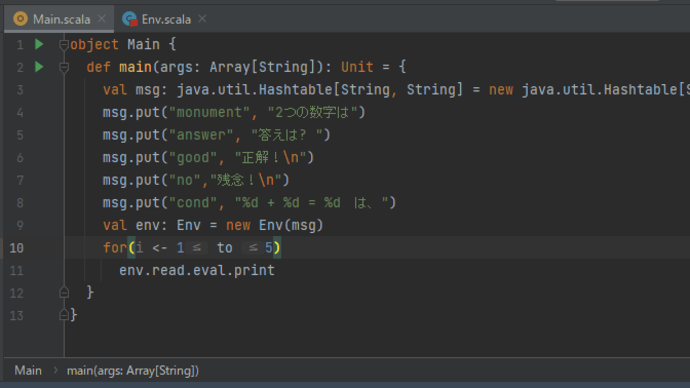690x388 pixels.
Task: Click the inlay hint after 1 on line 10
Action: point(197,248)
